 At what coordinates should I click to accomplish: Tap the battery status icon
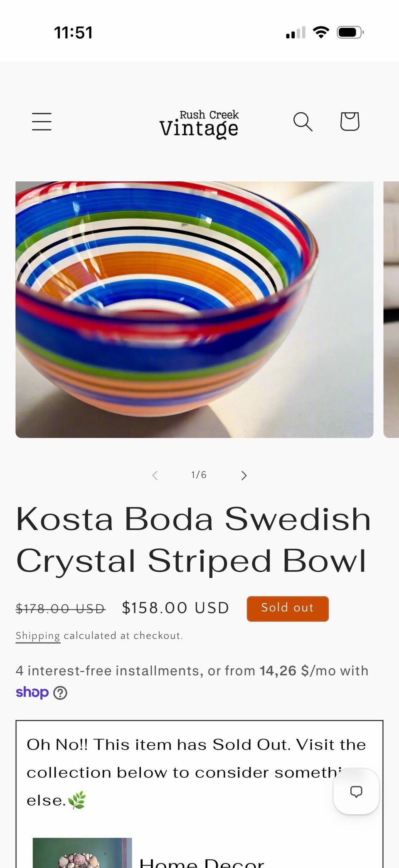[350, 32]
